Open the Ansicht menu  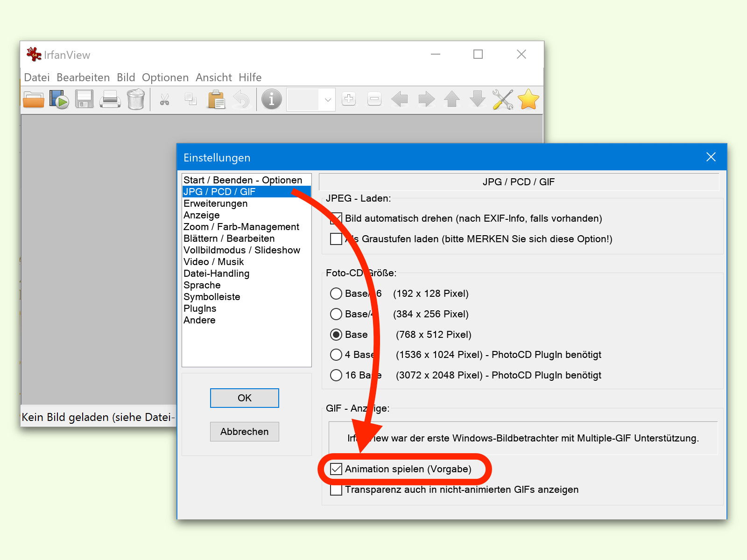(x=214, y=77)
